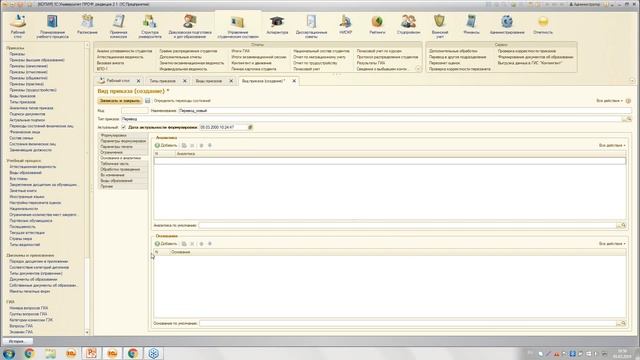640x360 pixels.
Task: Open the Финансы section icon
Action: [471, 24]
